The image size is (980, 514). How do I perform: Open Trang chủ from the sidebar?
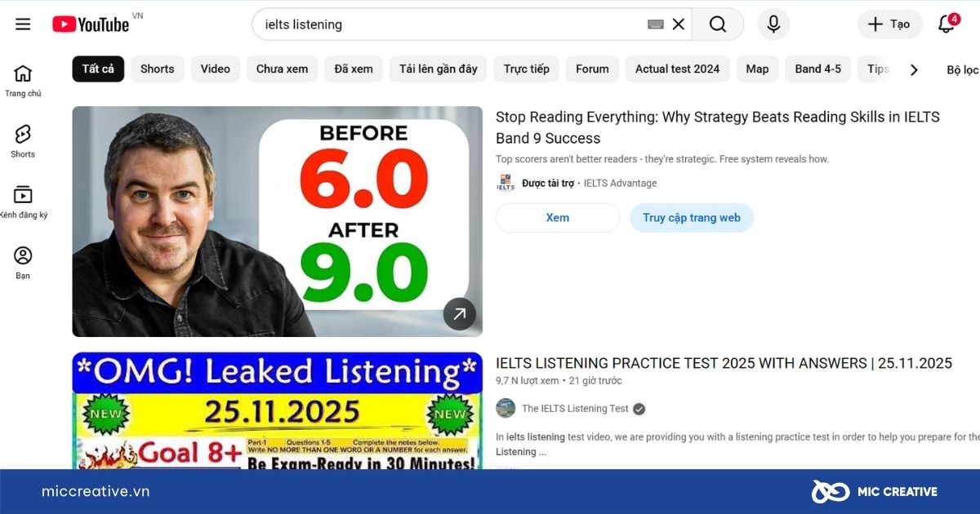point(24,79)
